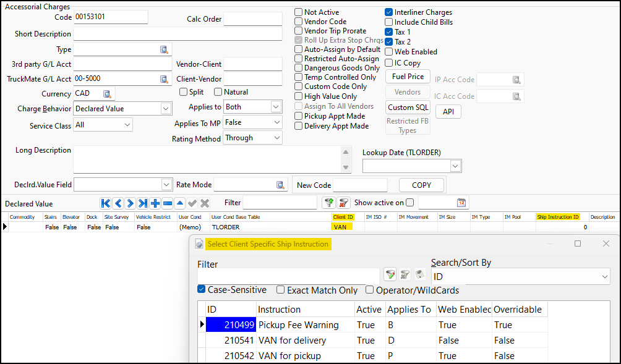Go to next record arrow
Image resolution: width=621 pixels, height=364 pixels.
pyautogui.click(x=131, y=203)
